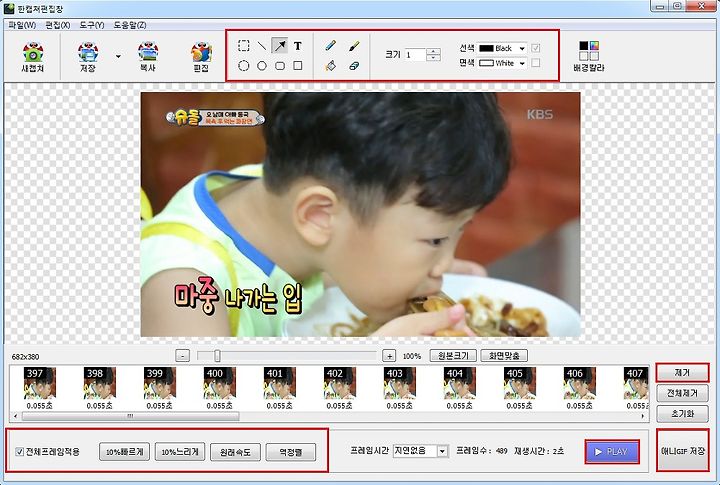720x485 pixels.
Task: Select the ellipse shape tool
Action: point(262,66)
